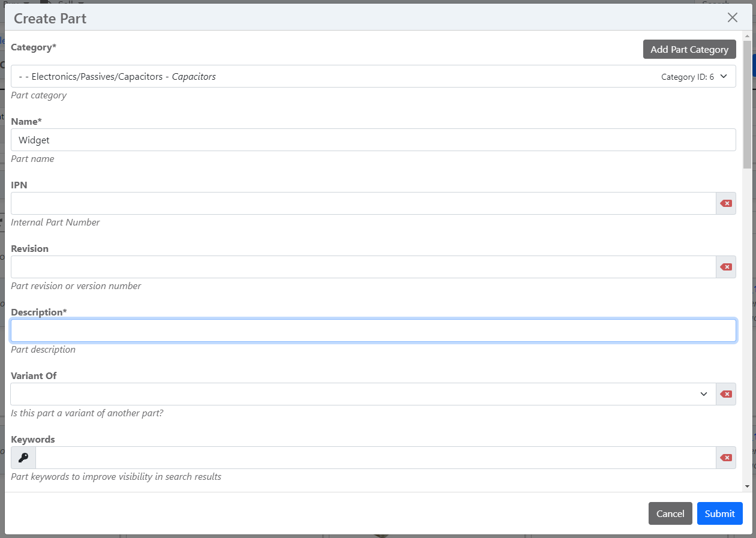Click the Keywords field clear icon
The width and height of the screenshot is (756, 538).
tap(726, 458)
